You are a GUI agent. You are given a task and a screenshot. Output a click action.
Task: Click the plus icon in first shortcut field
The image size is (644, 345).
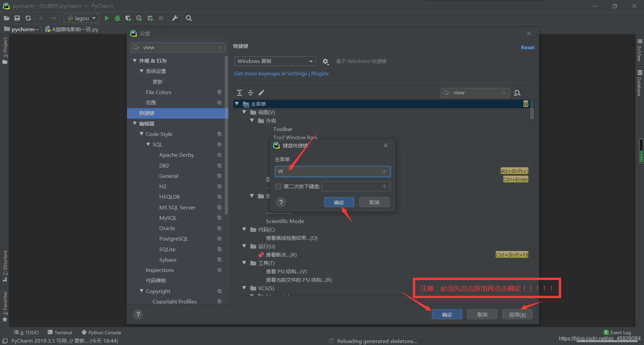coord(384,171)
